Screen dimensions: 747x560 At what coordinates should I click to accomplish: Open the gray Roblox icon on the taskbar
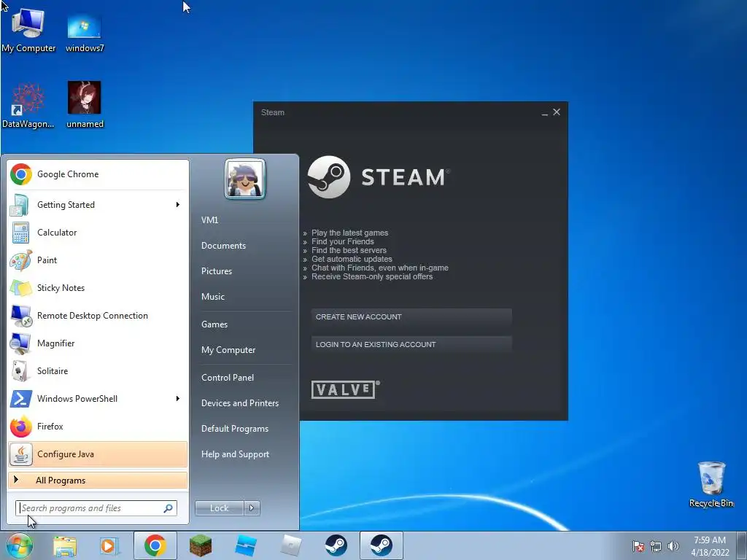pyautogui.click(x=291, y=545)
